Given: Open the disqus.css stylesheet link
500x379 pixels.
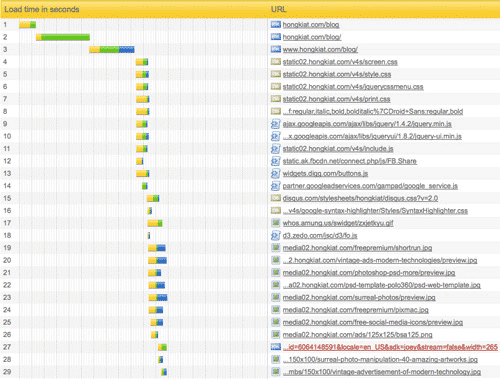Looking at the screenshot, I should [x=360, y=198].
